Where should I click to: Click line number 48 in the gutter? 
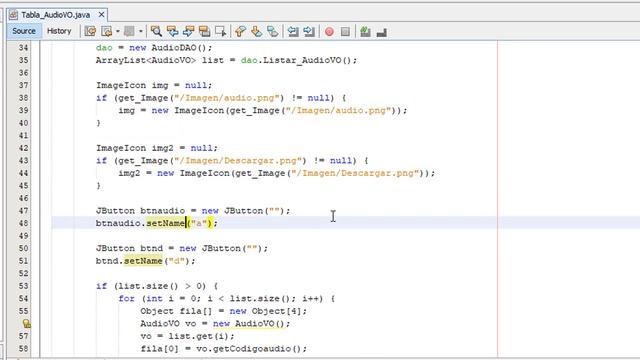(24, 223)
